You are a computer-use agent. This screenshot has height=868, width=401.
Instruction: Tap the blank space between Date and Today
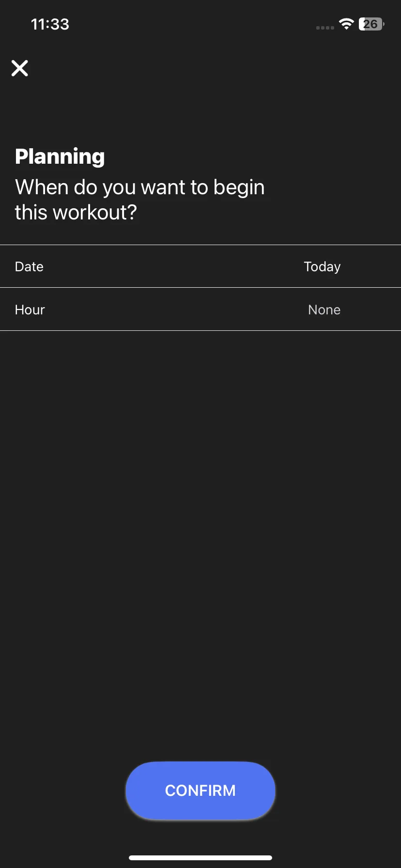click(173, 266)
